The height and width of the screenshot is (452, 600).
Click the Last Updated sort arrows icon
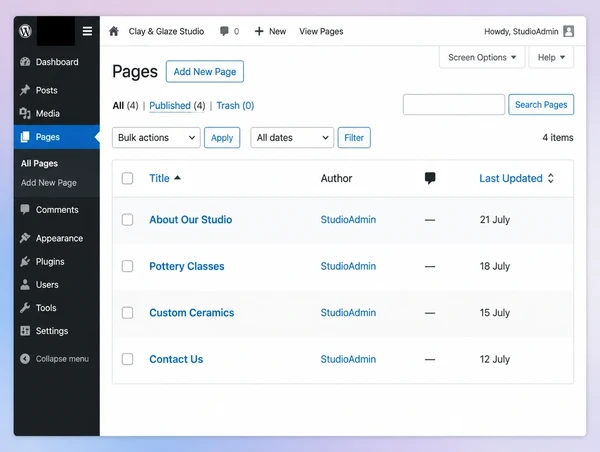coord(551,178)
